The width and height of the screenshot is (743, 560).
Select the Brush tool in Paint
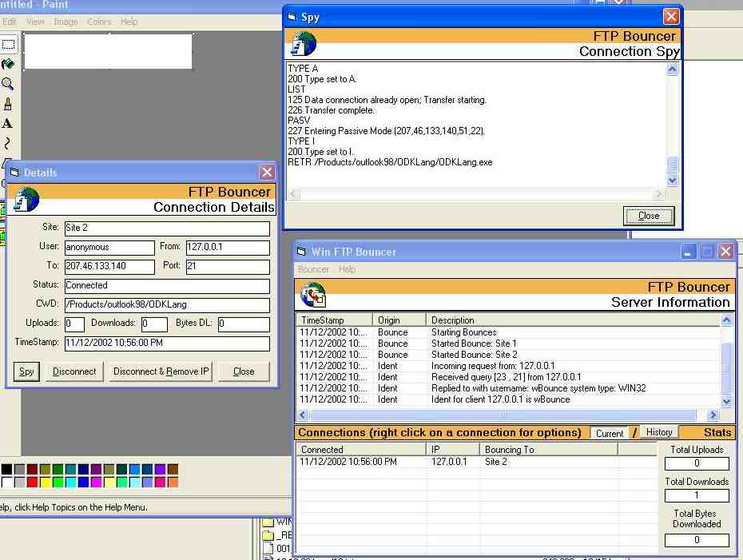point(8,104)
